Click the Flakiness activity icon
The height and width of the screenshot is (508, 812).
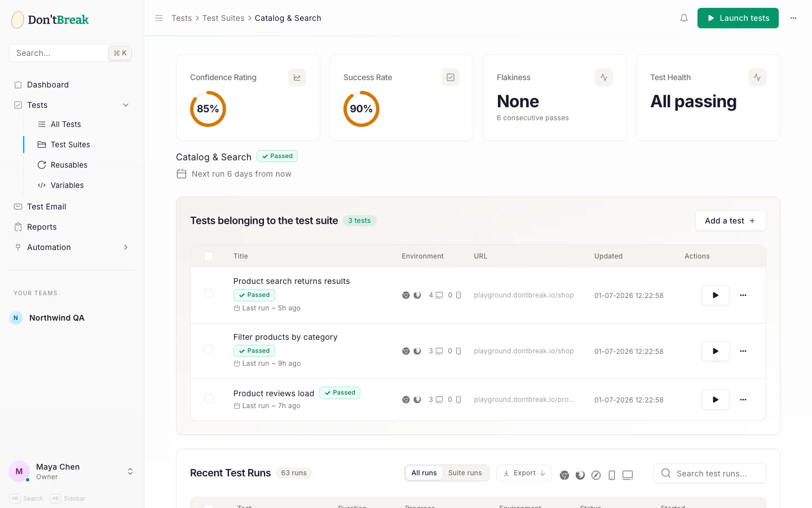tap(604, 77)
